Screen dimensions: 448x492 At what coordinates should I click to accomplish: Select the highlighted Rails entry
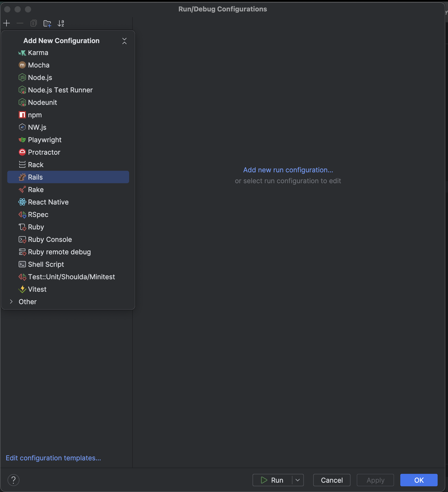pyautogui.click(x=68, y=177)
